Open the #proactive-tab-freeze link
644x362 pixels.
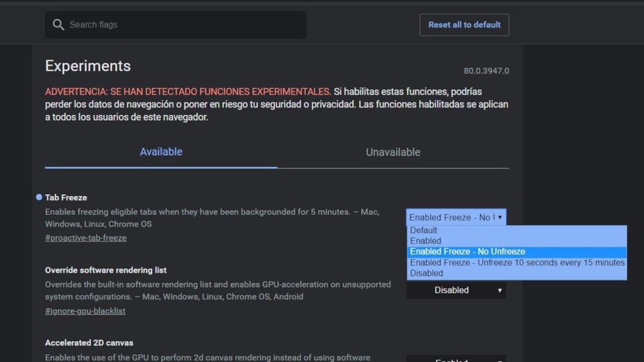click(86, 238)
